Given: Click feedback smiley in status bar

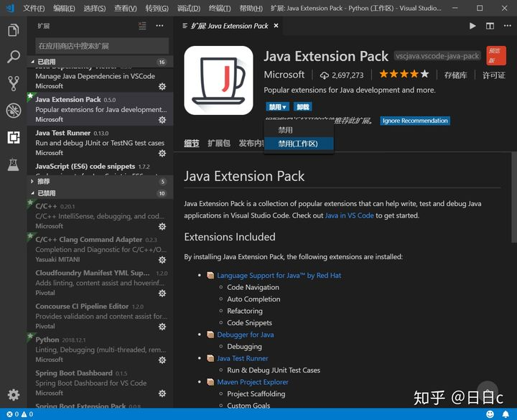Looking at the screenshot, I should tap(490, 414).
